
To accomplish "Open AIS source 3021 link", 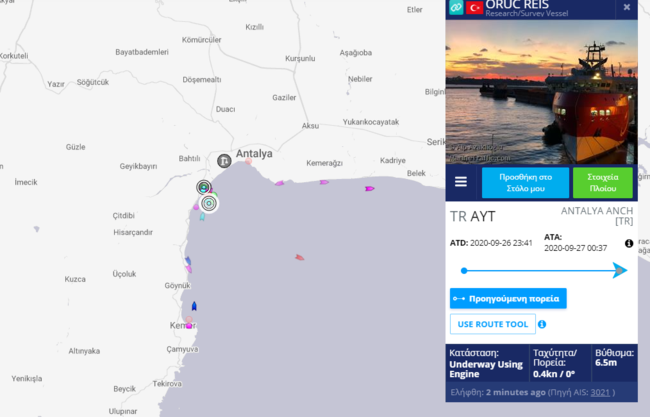I will 600,392.
